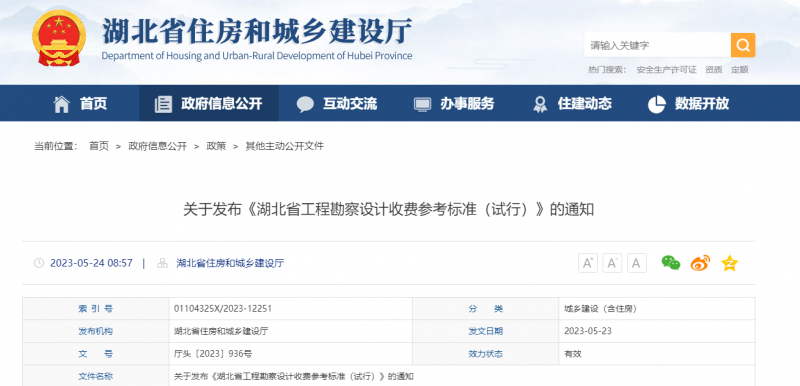Open the 住建动态 navigation item

tap(571, 104)
